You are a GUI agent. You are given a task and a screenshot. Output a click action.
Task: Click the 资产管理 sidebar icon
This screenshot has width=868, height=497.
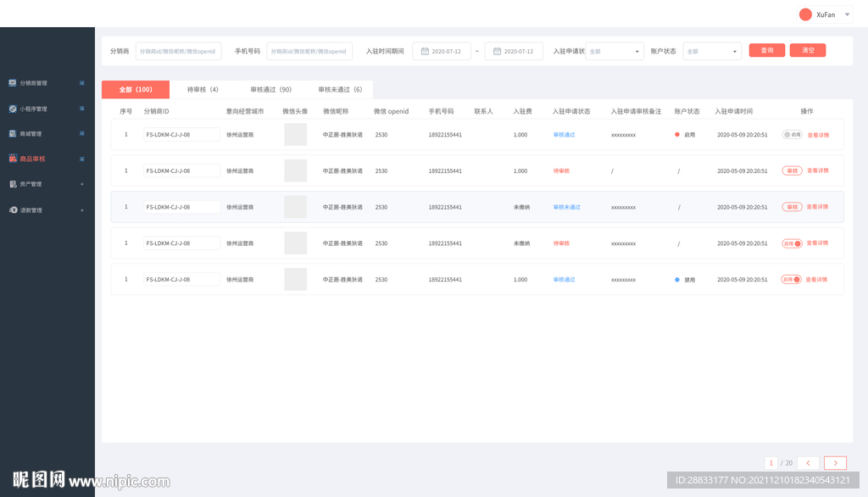click(12, 184)
